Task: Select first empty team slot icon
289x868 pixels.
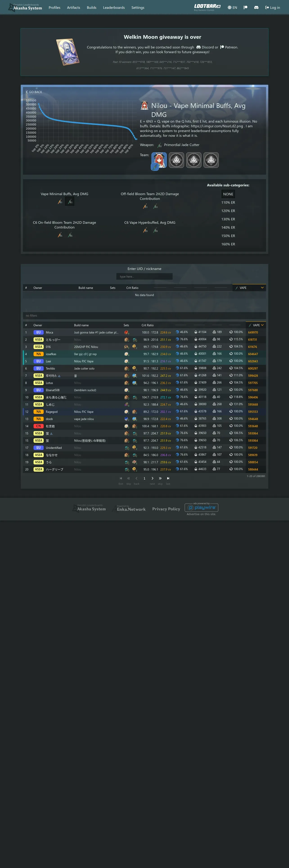Action: coord(176,160)
